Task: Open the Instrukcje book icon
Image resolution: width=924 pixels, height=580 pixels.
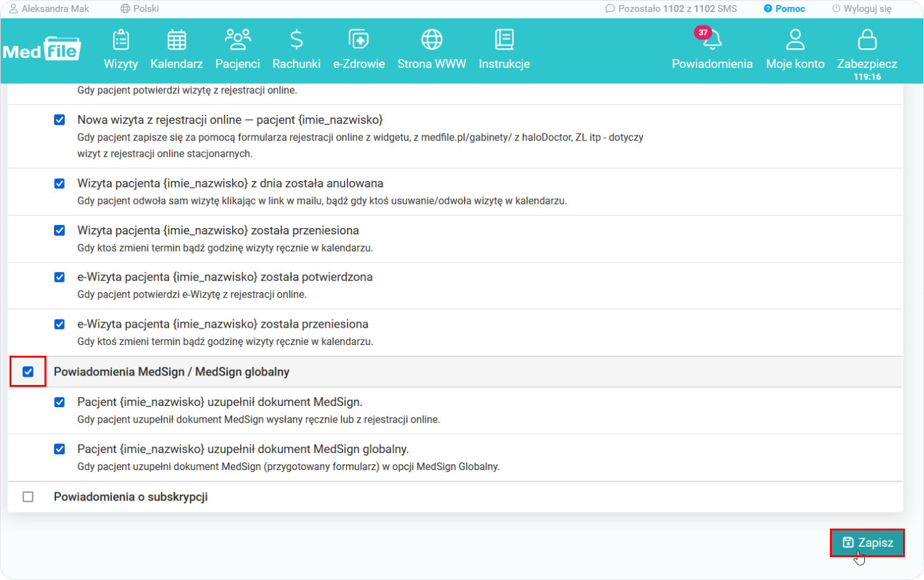Action: 504,39
